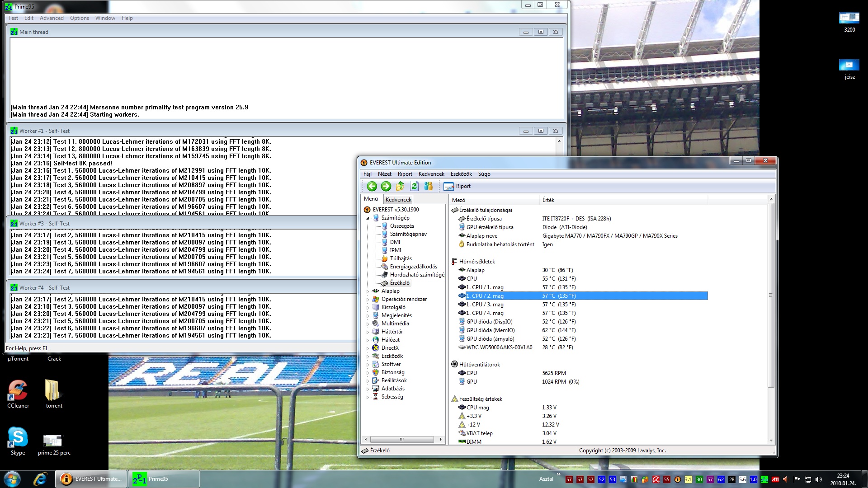Click scroll down arrow in sensor list

pos(771,441)
